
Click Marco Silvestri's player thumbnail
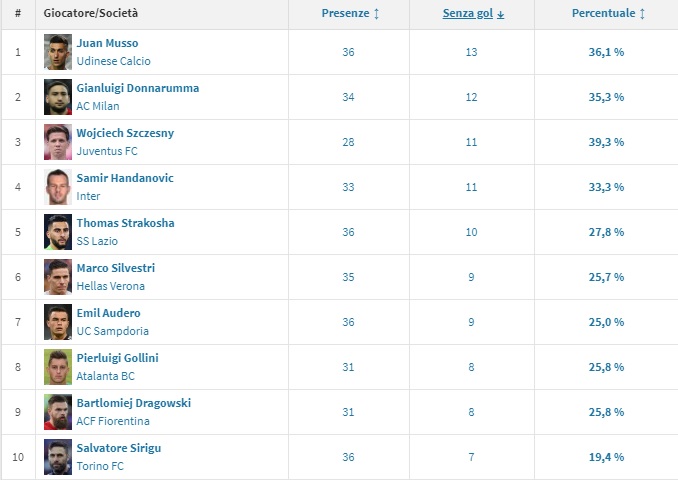tap(57, 277)
